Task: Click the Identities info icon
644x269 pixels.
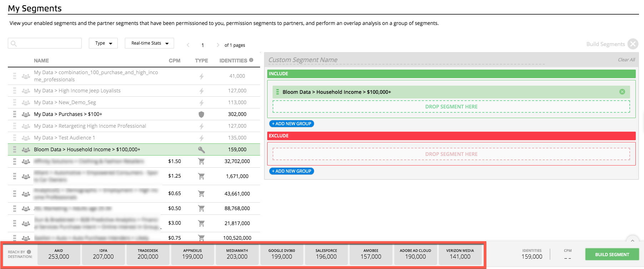Action: tap(251, 60)
